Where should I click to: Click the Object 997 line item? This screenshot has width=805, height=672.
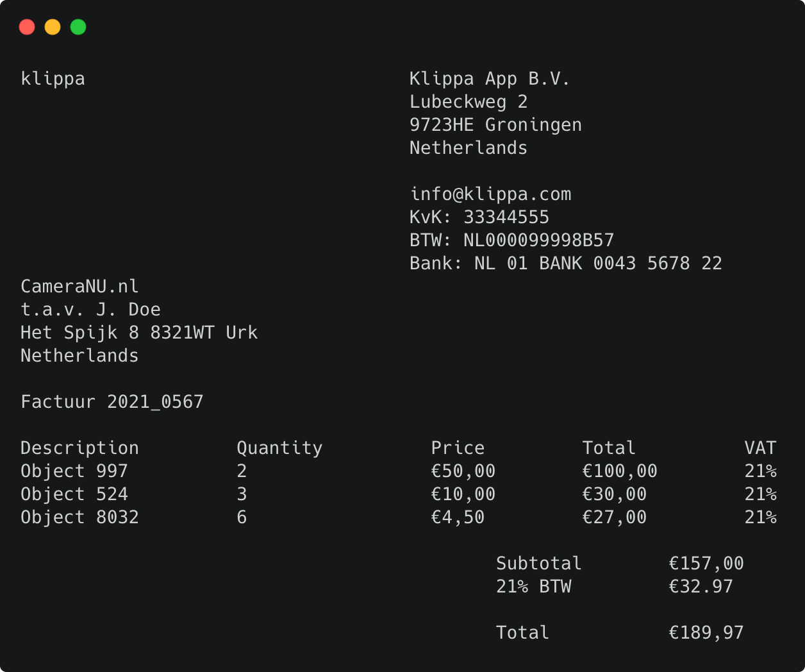74,471
